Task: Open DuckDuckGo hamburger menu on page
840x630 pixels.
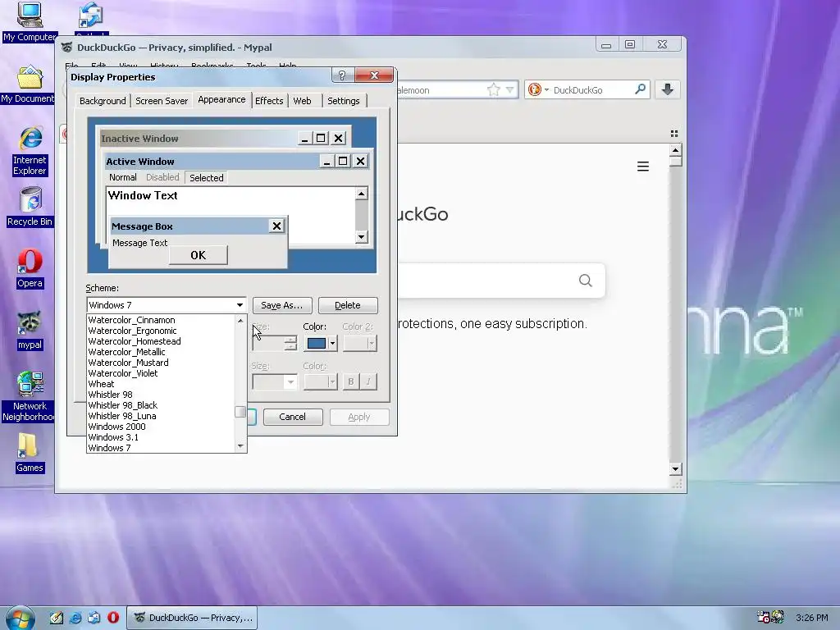Action: [x=643, y=167]
